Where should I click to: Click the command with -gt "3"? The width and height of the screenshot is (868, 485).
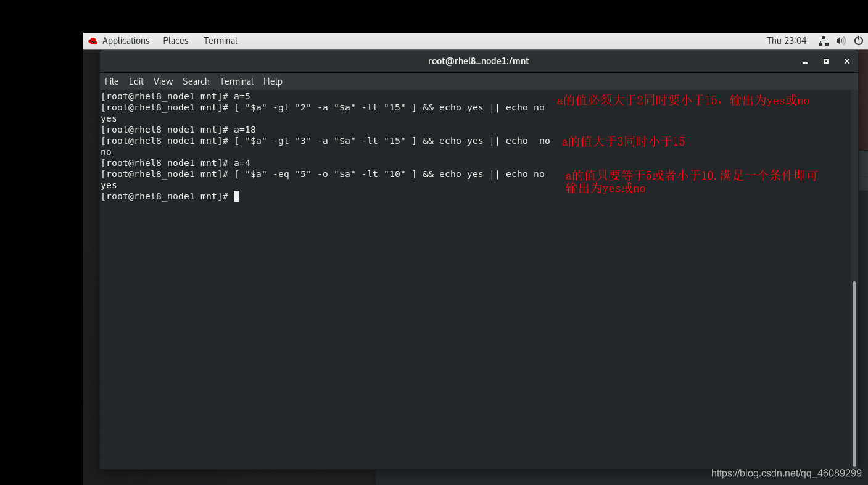(325, 141)
